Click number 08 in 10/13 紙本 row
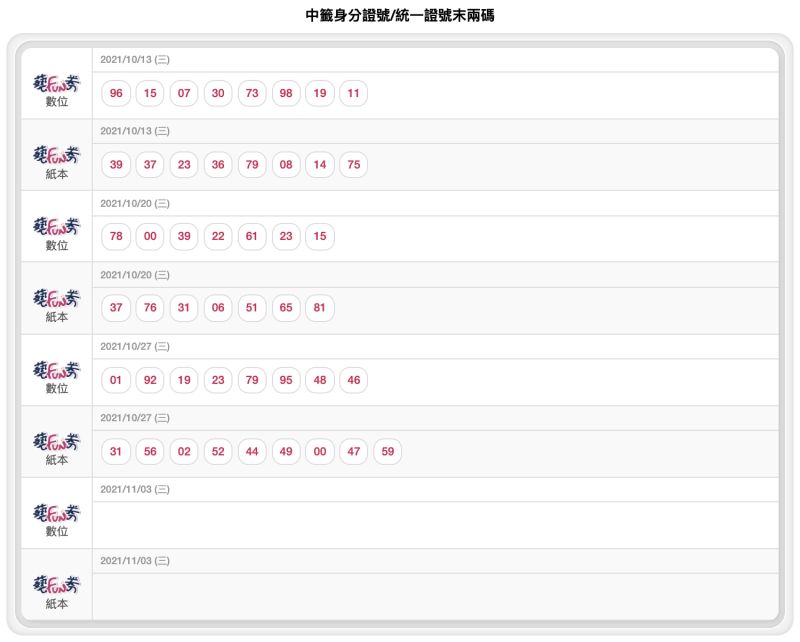This screenshot has height=642, width=800. (x=286, y=165)
